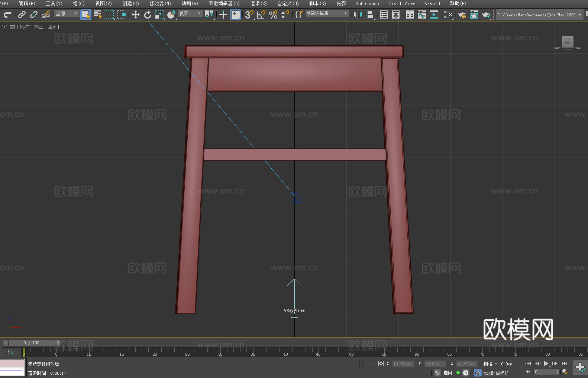Toggle Window/Crossing selection mode

[x=122, y=14]
